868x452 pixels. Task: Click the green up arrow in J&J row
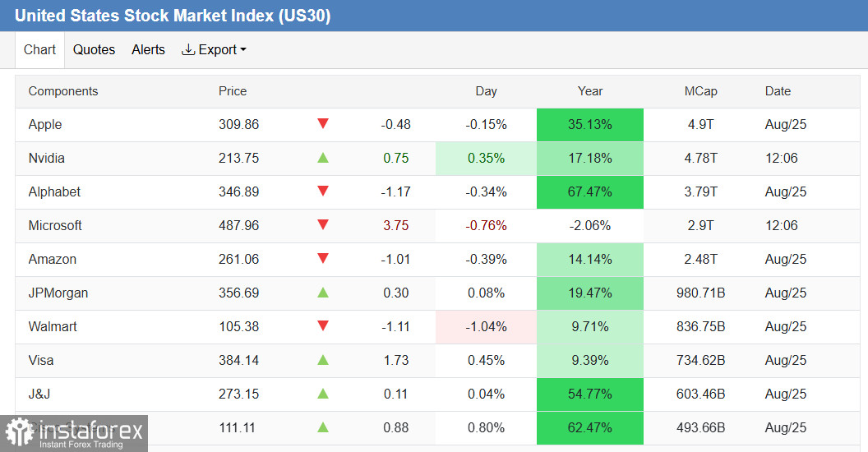323,394
